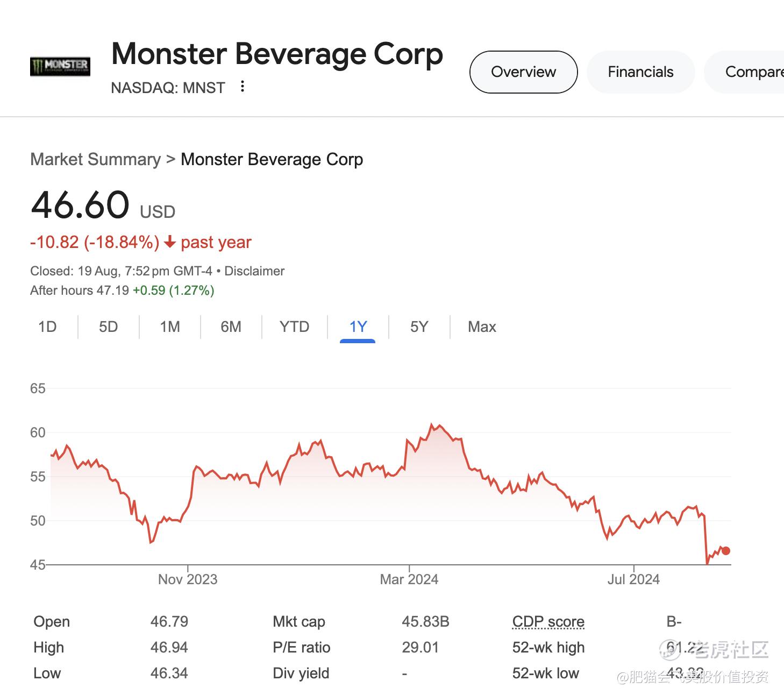Switch chart to 5Y range

(x=419, y=327)
